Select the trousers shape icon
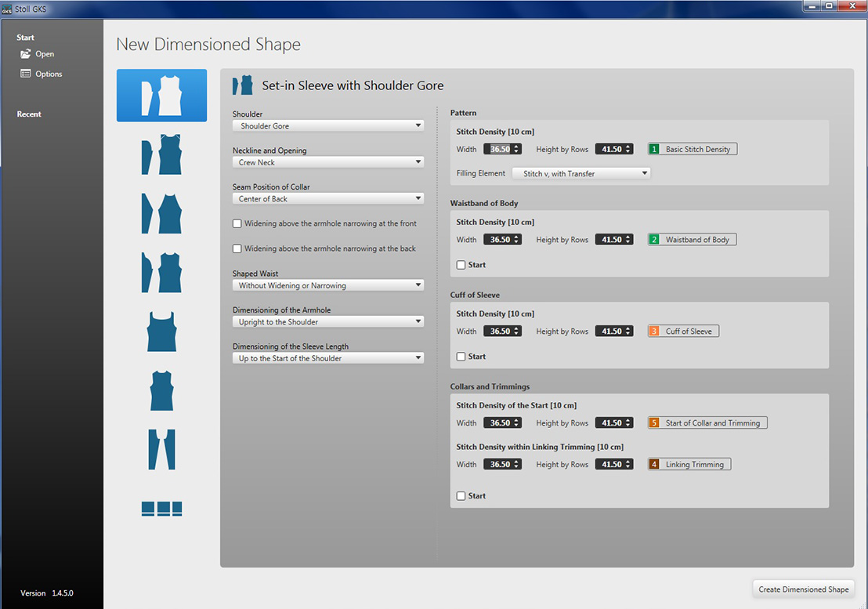This screenshot has width=868, height=609. 161,449
